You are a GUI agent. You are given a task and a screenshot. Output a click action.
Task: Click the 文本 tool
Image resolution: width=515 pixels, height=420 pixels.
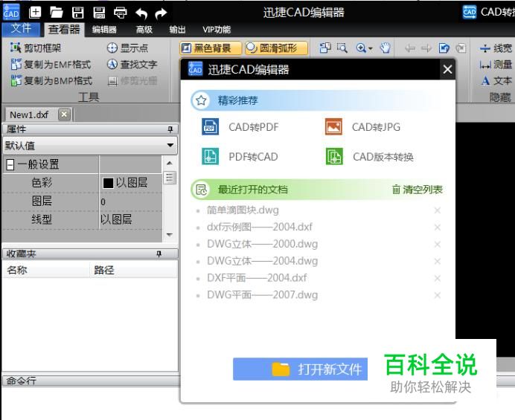(x=496, y=80)
